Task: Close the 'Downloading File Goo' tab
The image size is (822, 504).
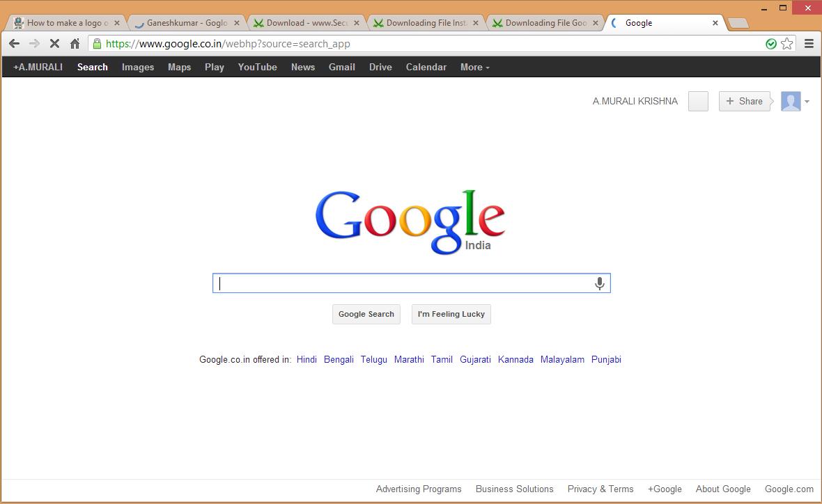Action: point(595,23)
